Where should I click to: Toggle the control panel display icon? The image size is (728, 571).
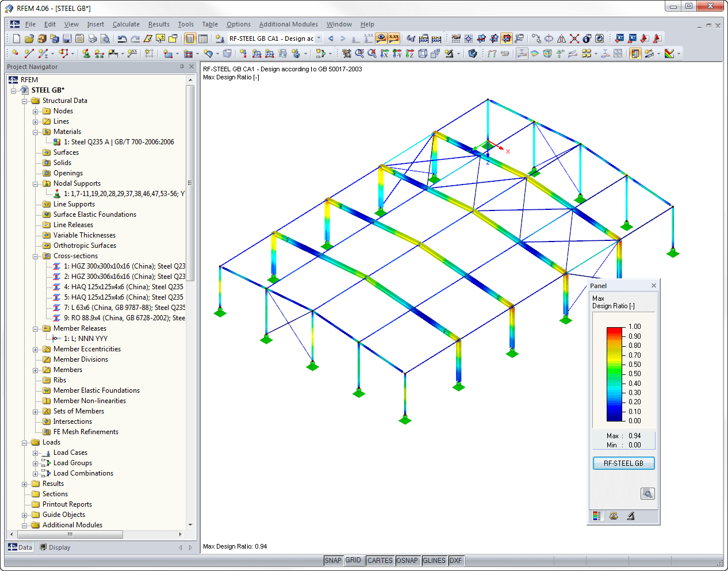(635, 53)
